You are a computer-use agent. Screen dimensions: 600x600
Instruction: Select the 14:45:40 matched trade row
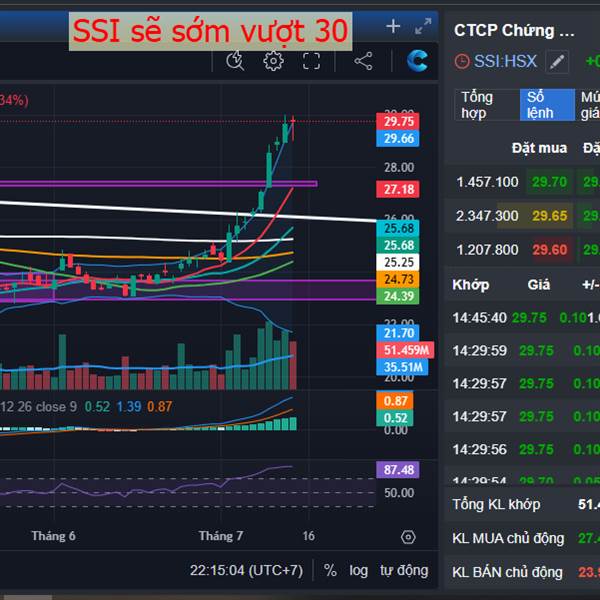[x=522, y=318]
